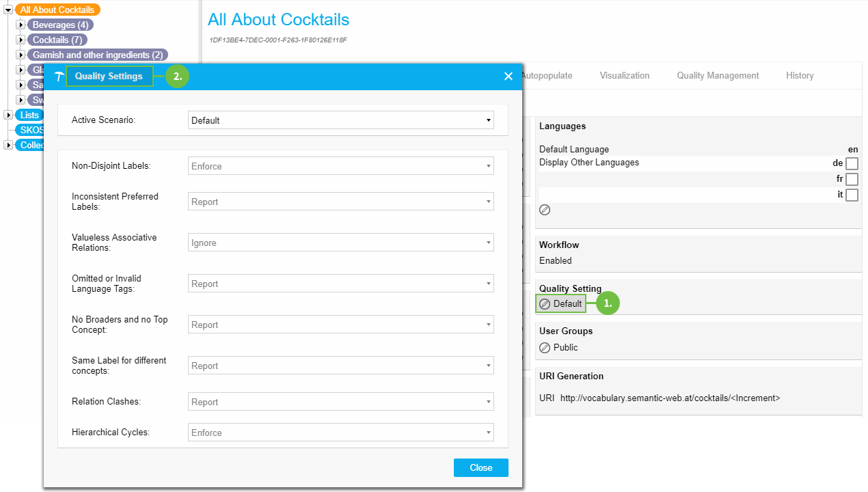The height and width of the screenshot is (492, 868).
Task: Expand the Beverages (4) tree node
Action: click(21, 25)
